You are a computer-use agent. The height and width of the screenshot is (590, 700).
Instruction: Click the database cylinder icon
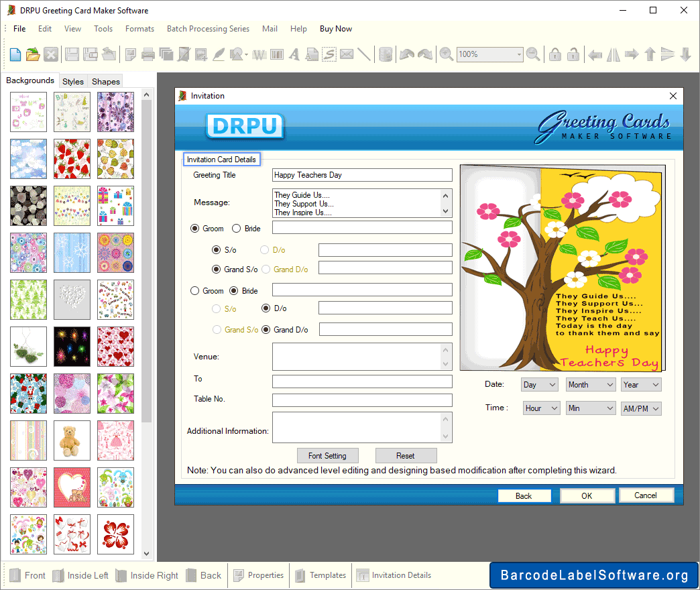point(386,54)
